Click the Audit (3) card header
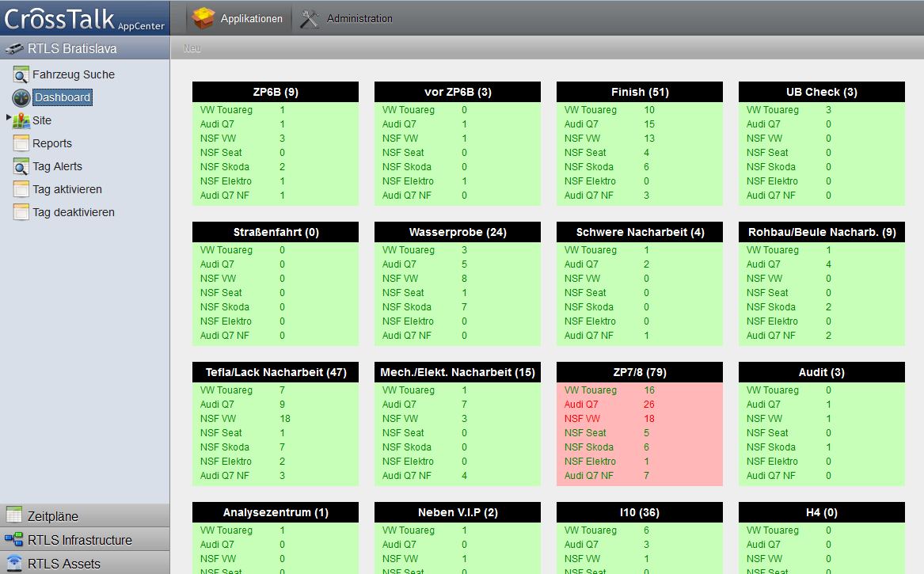The height and width of the screenshot is (574, 924). pos(821,372)
